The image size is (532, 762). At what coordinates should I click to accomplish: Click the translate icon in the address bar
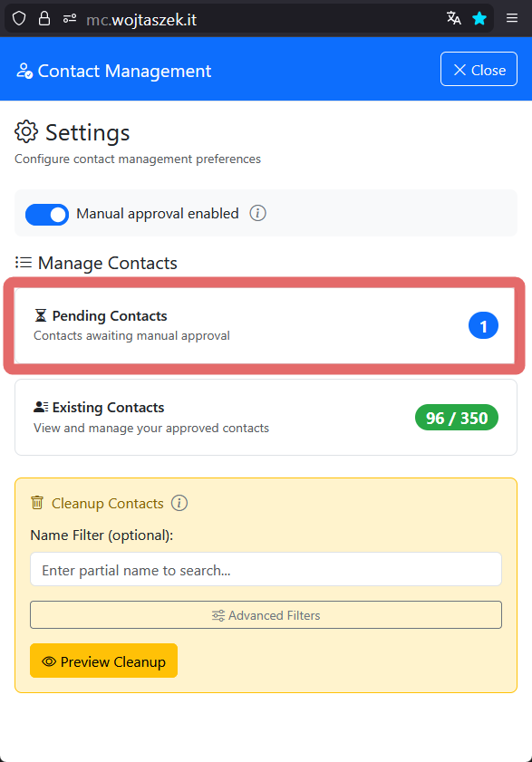(453, 17)
